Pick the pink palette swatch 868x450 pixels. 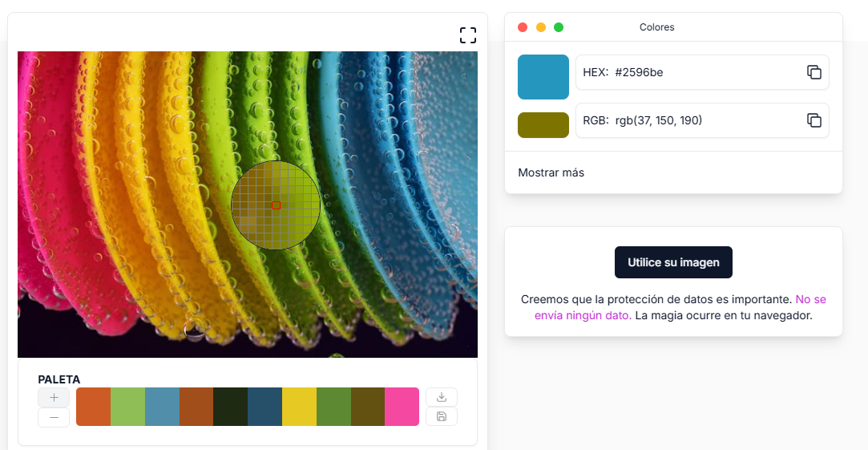402,407
